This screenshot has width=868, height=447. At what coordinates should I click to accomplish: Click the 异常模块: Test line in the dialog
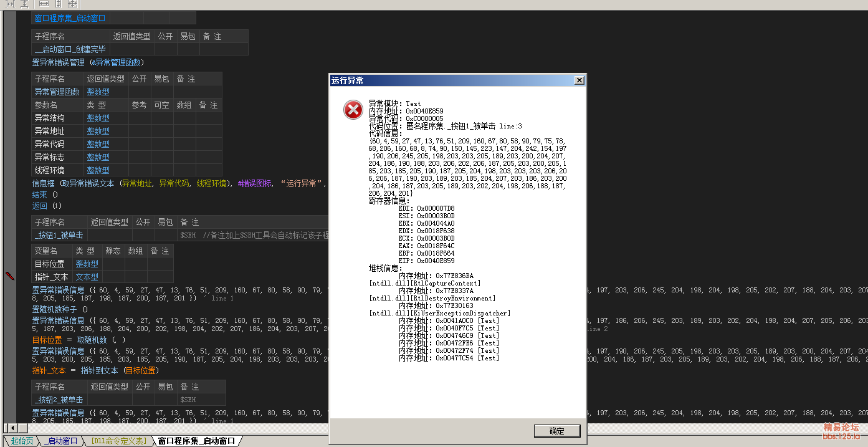pos(395,103)
